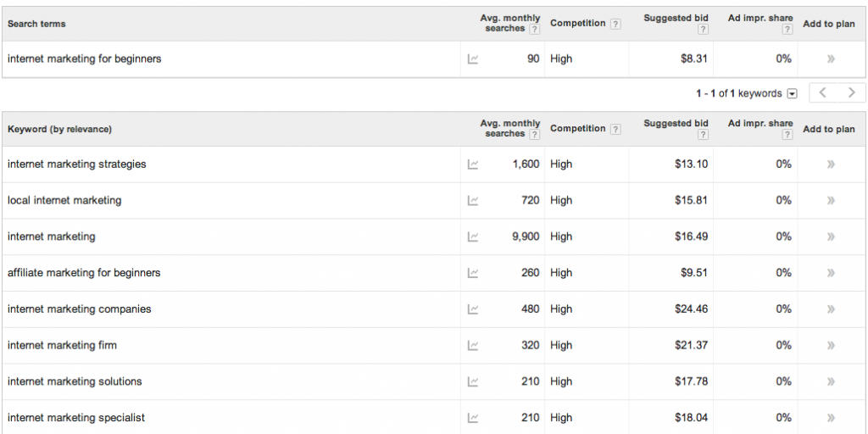This screenshot has width=868, height=434.
Task: Add affiliate marketing for beginners to plan
Action: (831, 273)
